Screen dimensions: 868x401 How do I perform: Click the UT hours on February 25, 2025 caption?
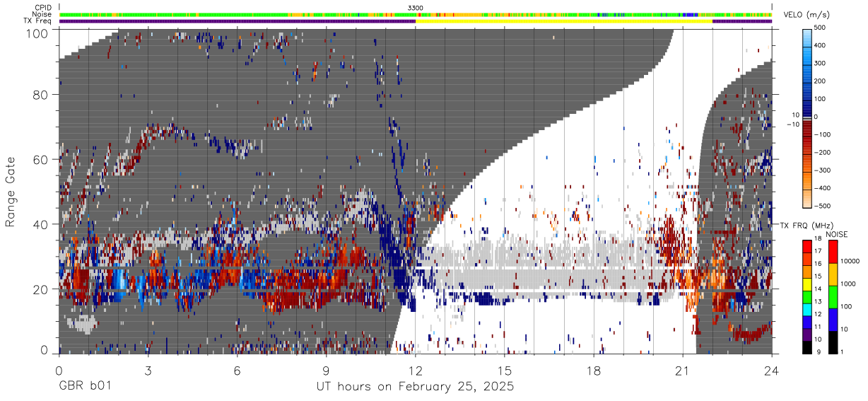(415, 388)
